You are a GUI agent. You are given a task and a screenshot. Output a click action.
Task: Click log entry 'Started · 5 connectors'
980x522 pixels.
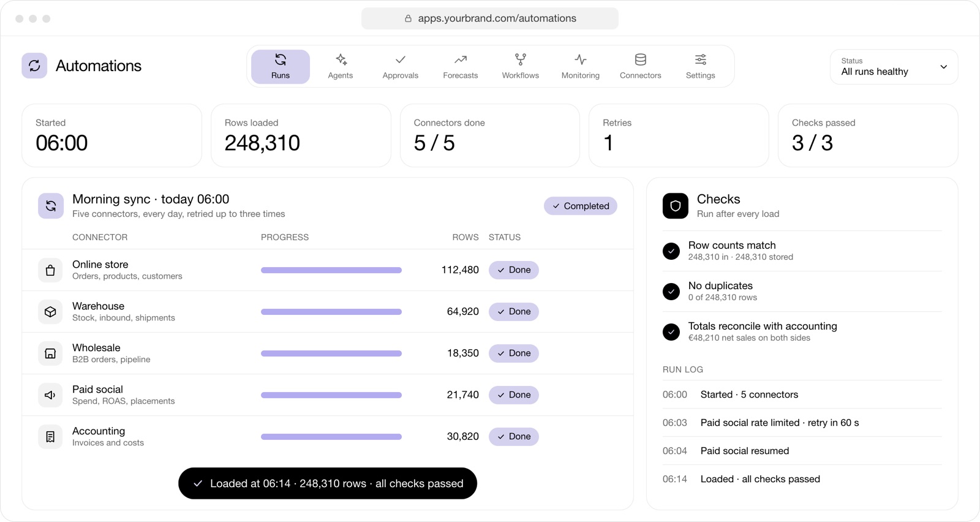tap(802, 395)
